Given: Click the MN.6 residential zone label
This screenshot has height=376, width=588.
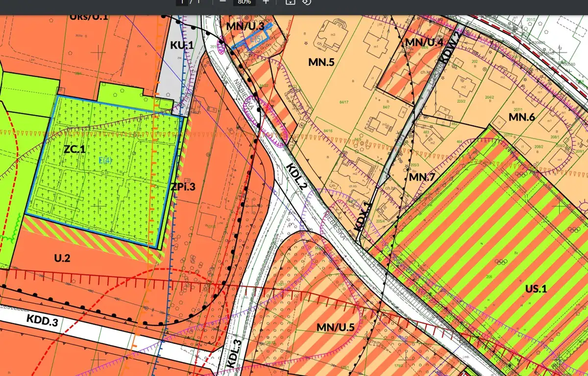Looking at the screenshot, I should click(522, 117).
